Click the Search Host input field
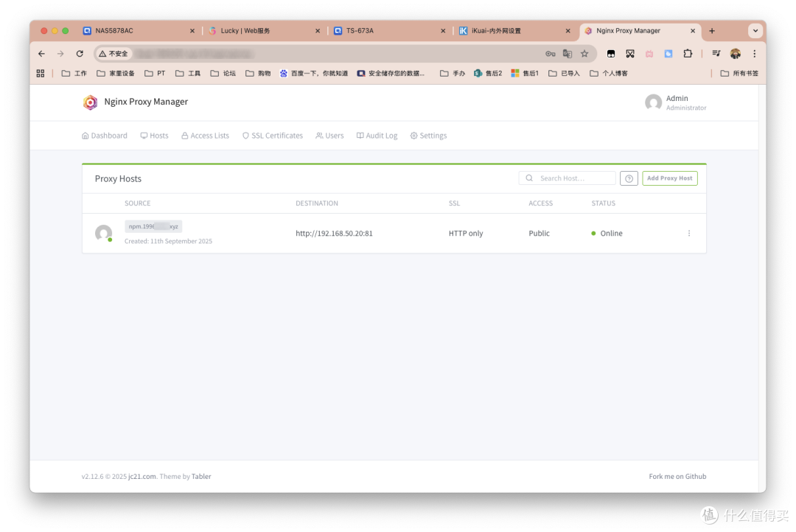This screenshot has height=532, width=796. 567,179
